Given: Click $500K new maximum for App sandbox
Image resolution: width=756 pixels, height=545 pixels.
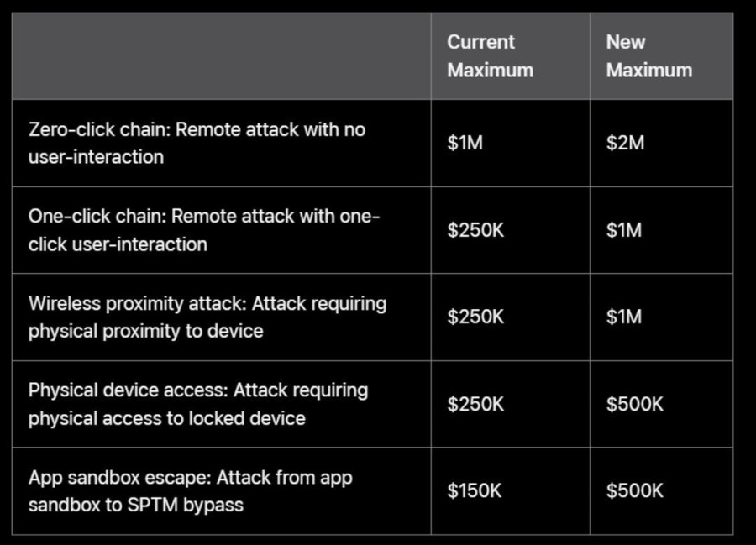Looking at the screenshot, I should 634,491.
